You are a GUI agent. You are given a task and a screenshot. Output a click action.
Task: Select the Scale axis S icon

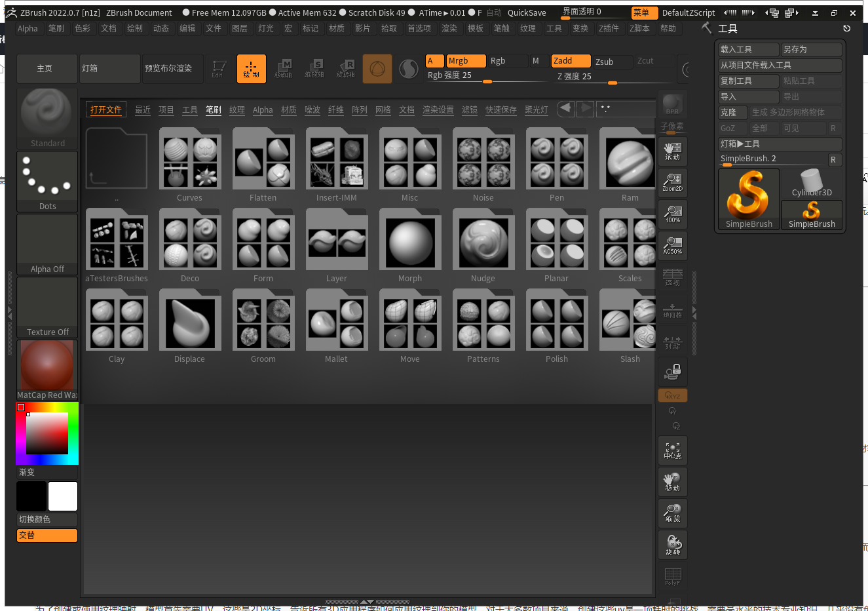point(314,69)
